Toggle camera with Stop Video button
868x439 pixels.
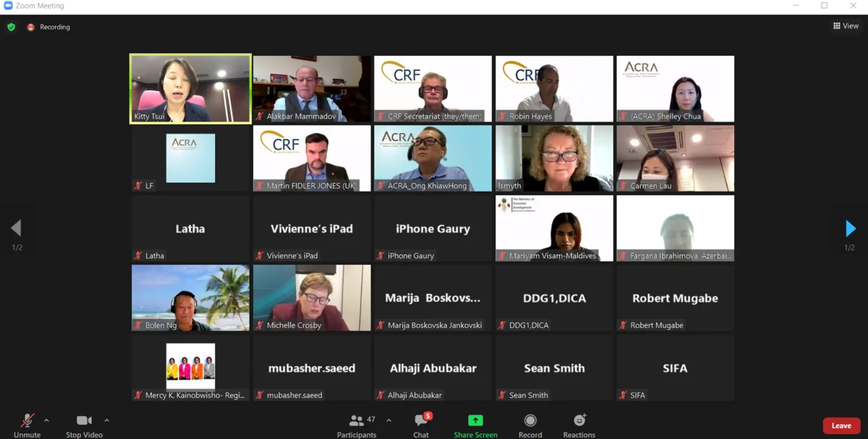click(84, 425)
